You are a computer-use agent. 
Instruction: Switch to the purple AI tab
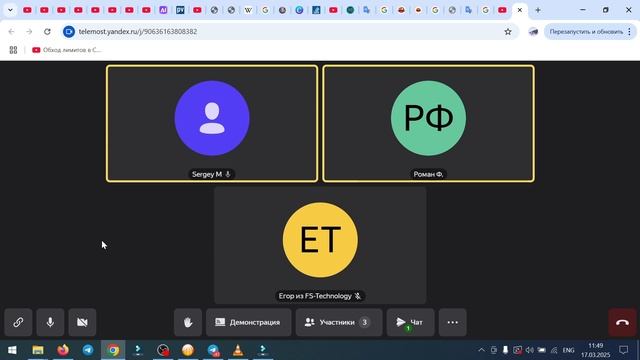163,10
